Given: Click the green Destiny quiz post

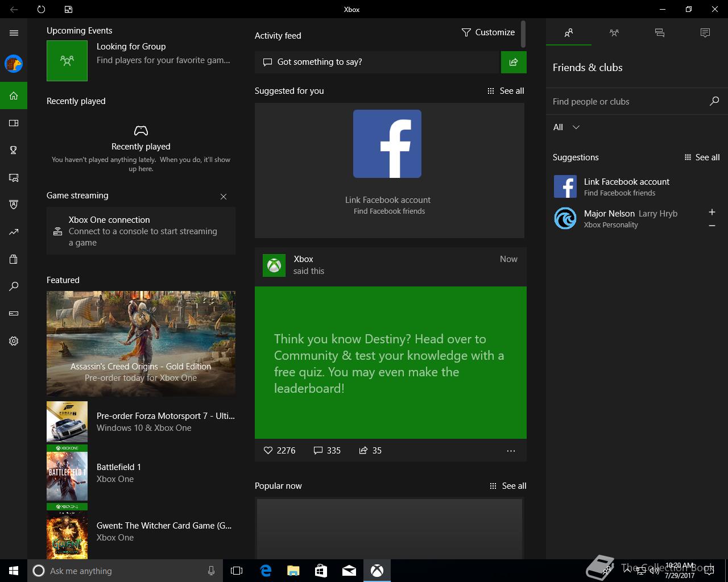Looking at the screenshot, I should point(391,363).
